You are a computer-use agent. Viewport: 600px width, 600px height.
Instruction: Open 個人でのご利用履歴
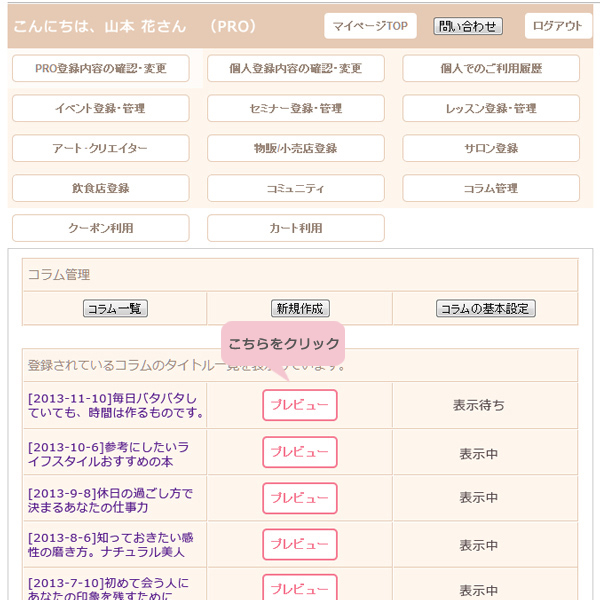[x=491, y=68]
